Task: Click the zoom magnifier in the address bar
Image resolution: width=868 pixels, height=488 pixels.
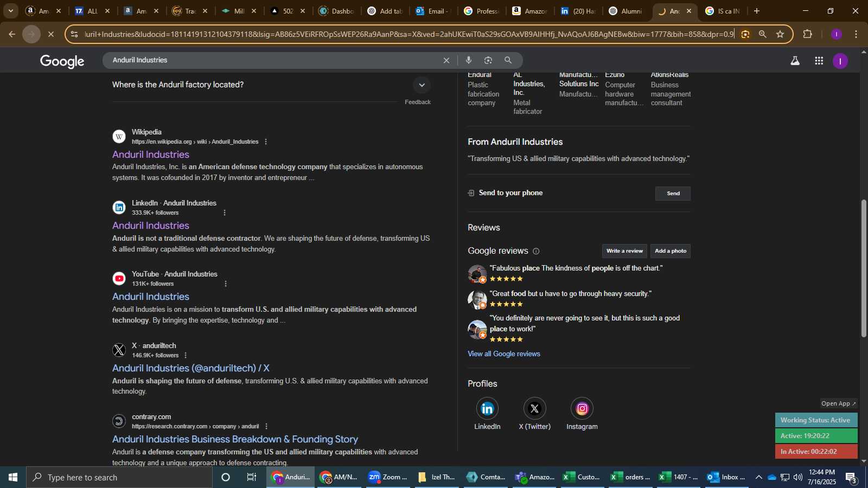Action: 762,34
